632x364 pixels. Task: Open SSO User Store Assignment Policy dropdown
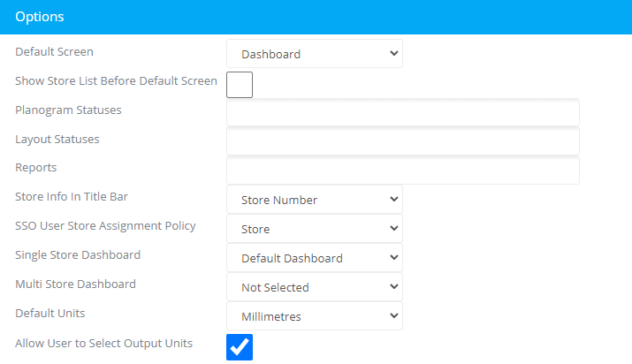[x=315, y=228]
